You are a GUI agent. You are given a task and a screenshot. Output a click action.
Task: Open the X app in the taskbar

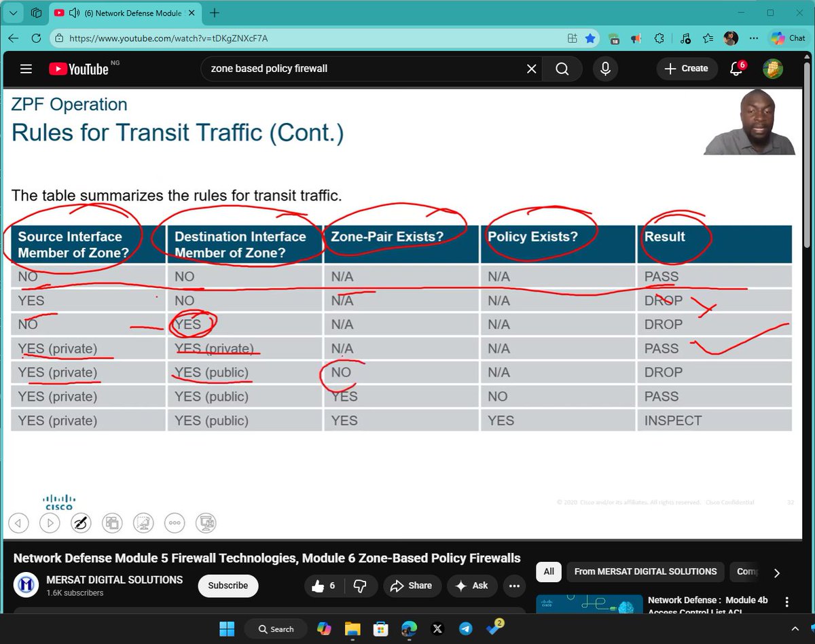click(437, 629)
